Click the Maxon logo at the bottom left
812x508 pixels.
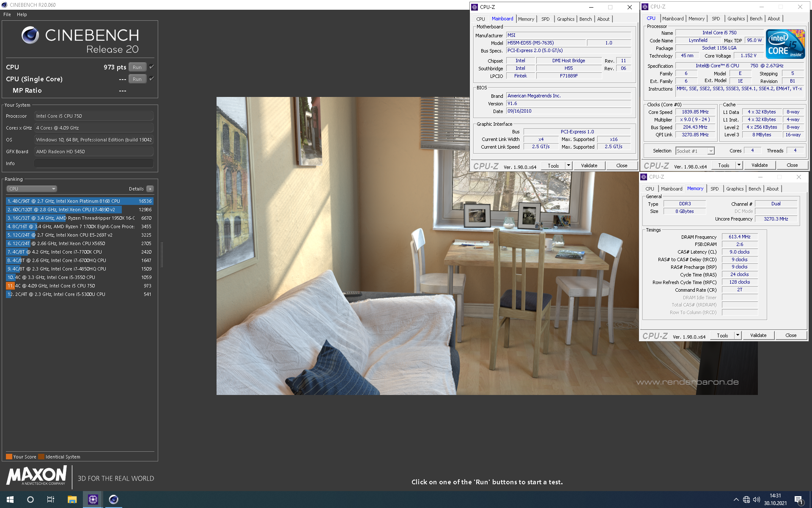point(37,475)
